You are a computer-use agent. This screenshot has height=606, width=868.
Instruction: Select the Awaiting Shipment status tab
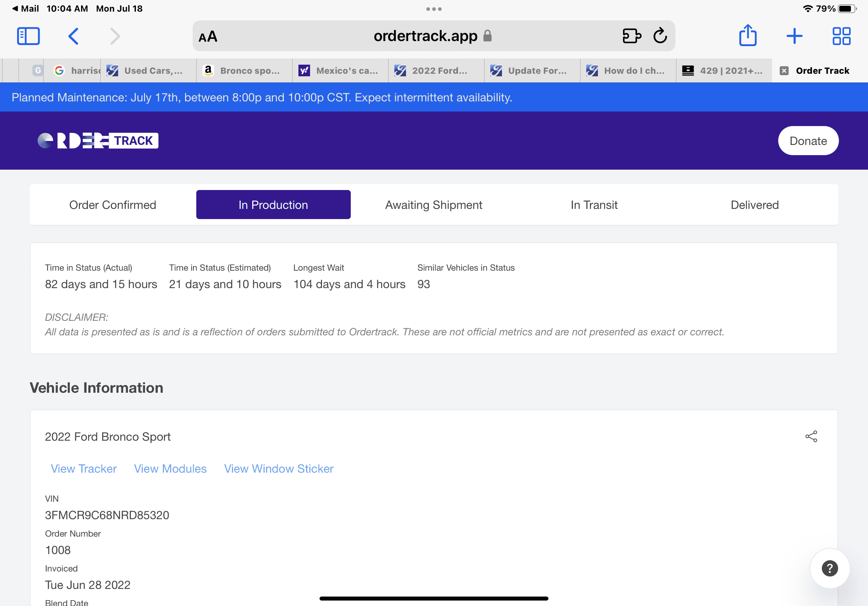[433, 205]
